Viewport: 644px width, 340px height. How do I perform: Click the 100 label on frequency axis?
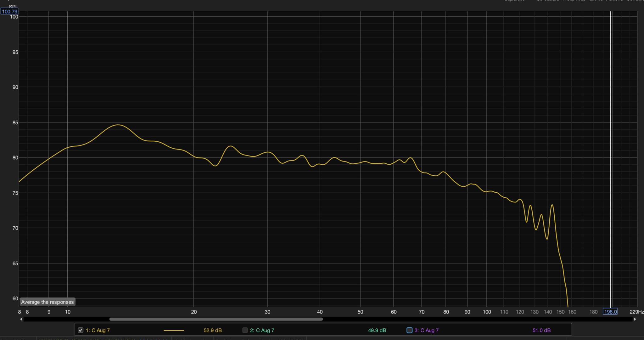[487, 312]
